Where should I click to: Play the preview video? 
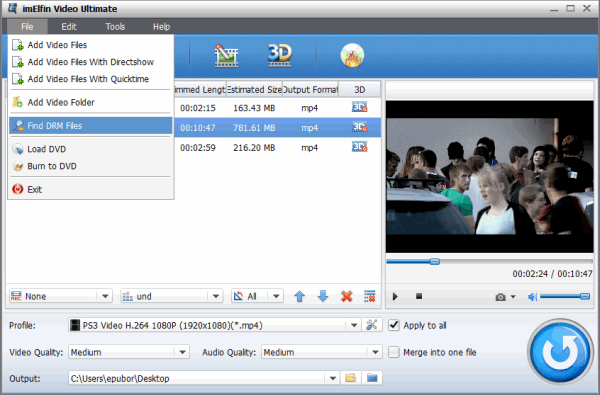(395, 296)
